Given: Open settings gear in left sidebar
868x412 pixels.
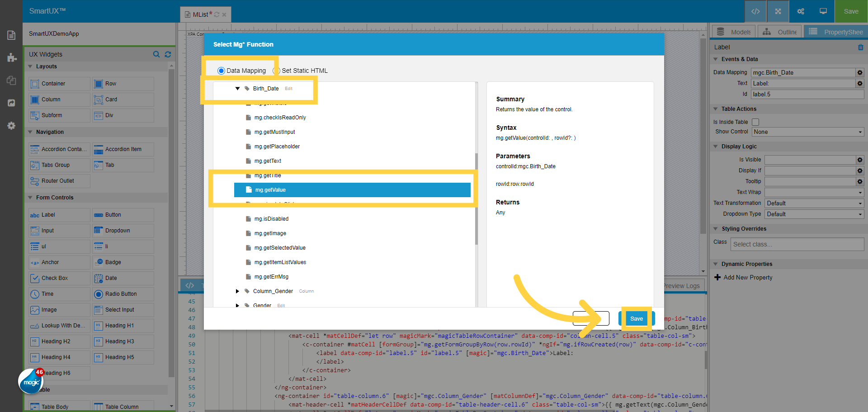Looking at the screenshot, I should tap(11, 126).
